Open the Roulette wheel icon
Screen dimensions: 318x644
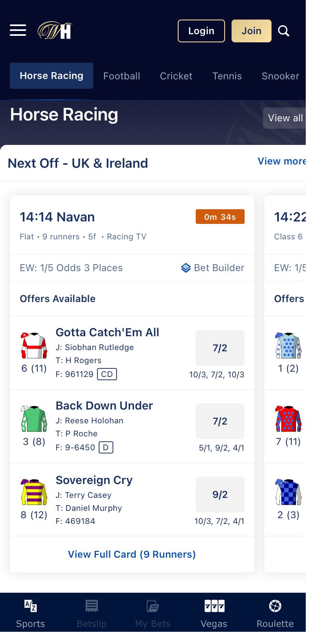(275, 606)
